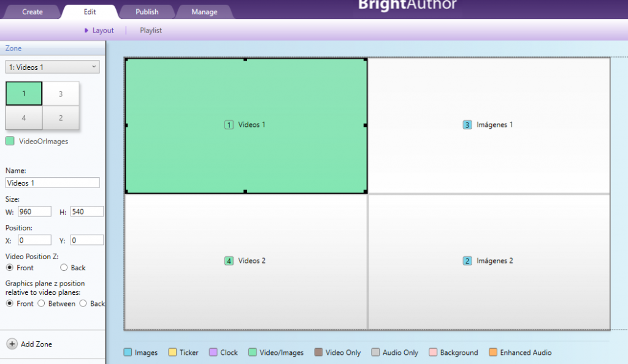Click the Enhanced Audio legend icon
Image resolution: width=628 pixels, height=364 pixels.
pos(494,352)
